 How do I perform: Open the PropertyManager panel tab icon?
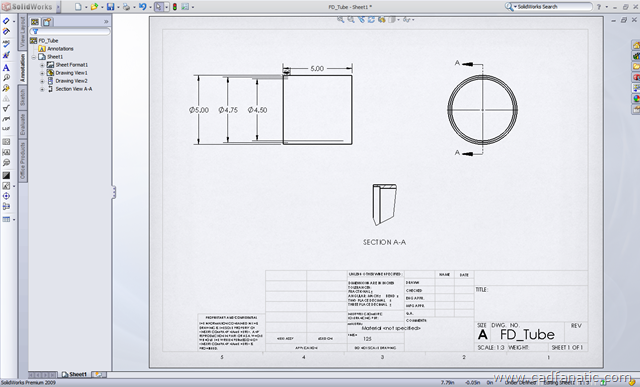pos(47,22)
